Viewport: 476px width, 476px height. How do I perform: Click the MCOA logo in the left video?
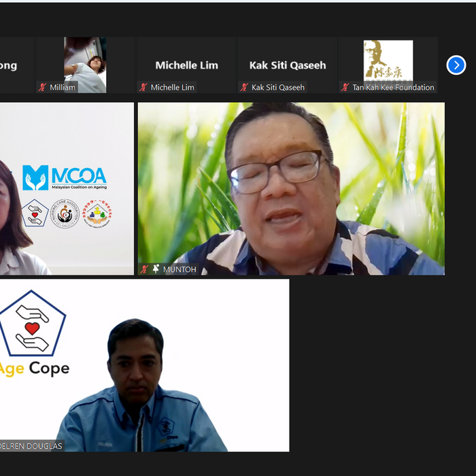coord(64,177)
